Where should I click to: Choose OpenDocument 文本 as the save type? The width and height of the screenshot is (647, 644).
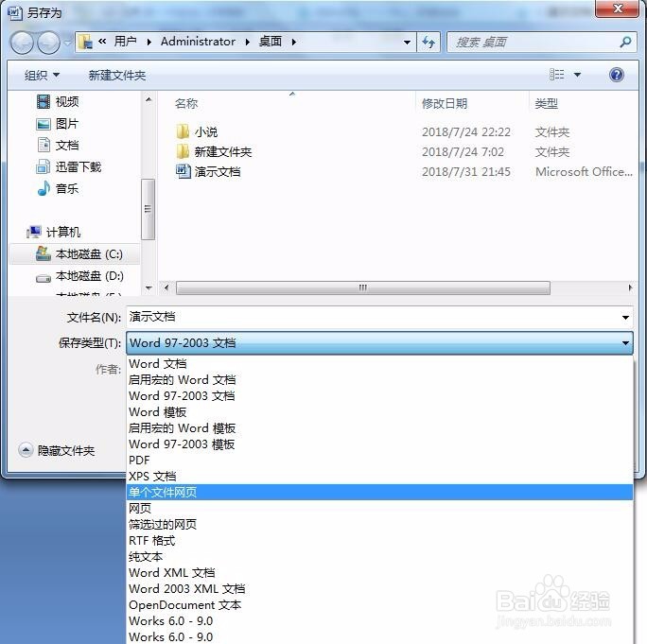click(379, 605)
